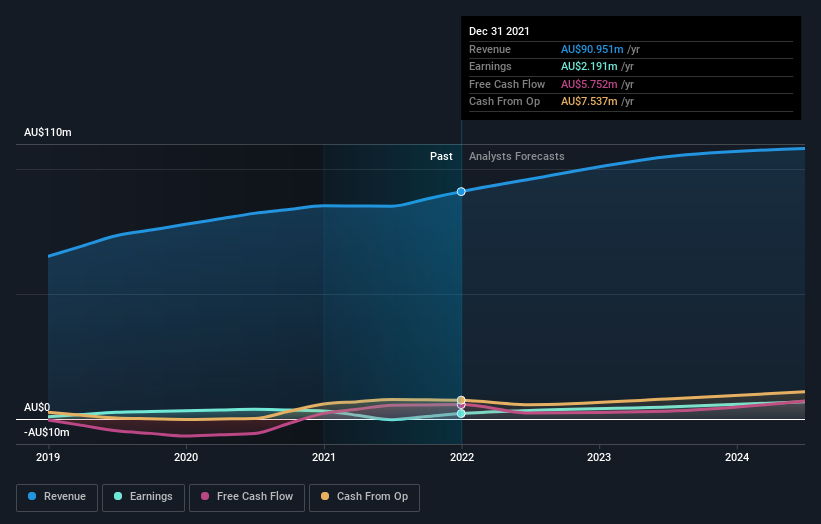Toggle the Revenue legend button

57,497
